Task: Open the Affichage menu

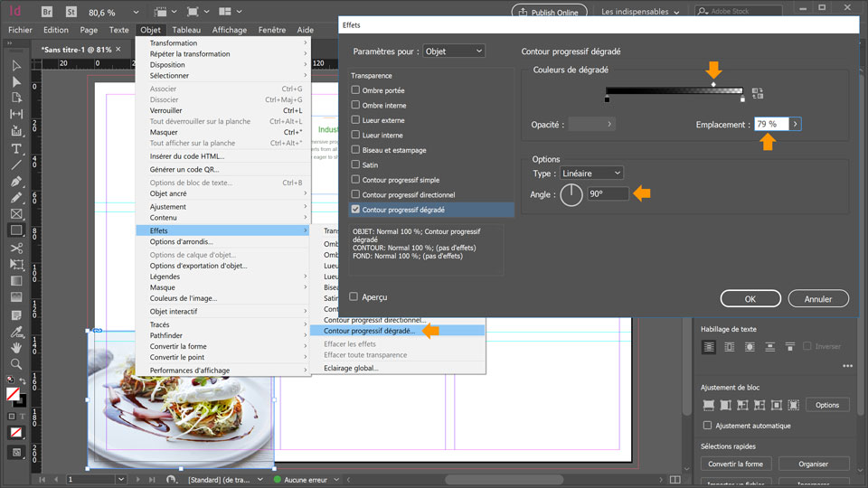Action: tap(229, 30)
